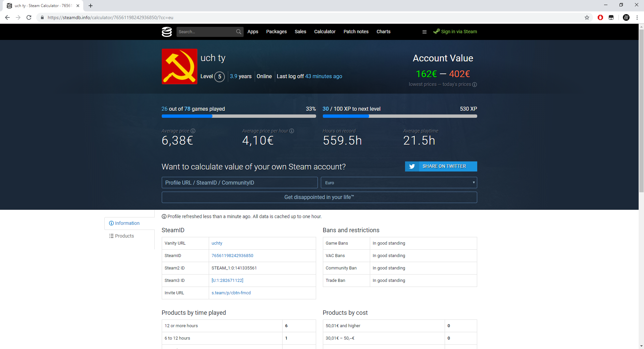Click the browser forward arrow
This screenshot has width=644, height=349.
(x=18, y=17)
